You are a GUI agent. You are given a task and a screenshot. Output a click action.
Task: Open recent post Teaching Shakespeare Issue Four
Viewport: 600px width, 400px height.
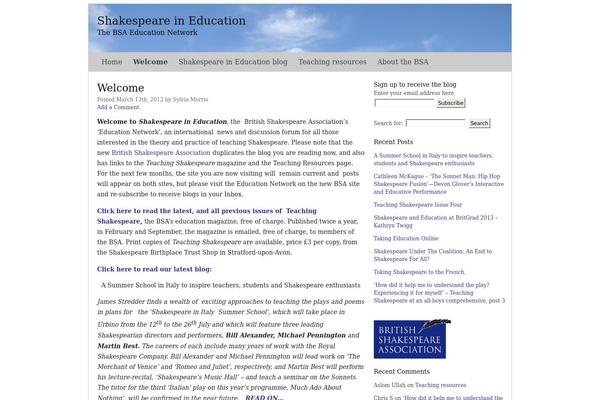pyautogui.click(x=418, y=205)
